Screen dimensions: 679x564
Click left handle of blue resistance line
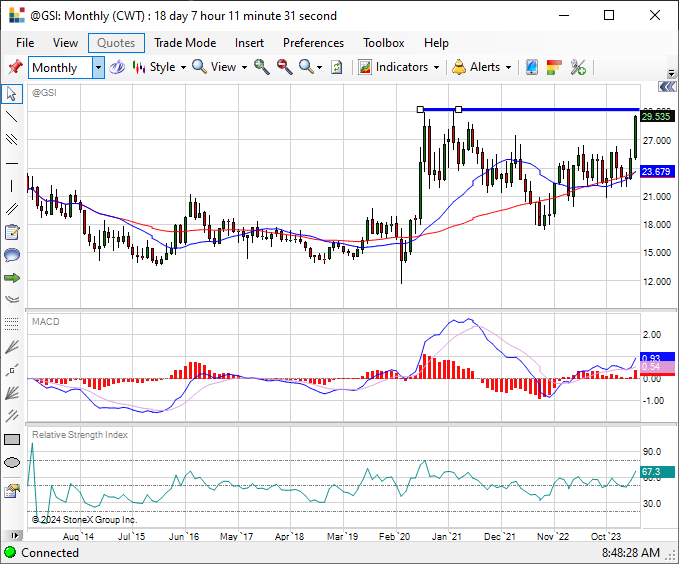click(420, 110)
